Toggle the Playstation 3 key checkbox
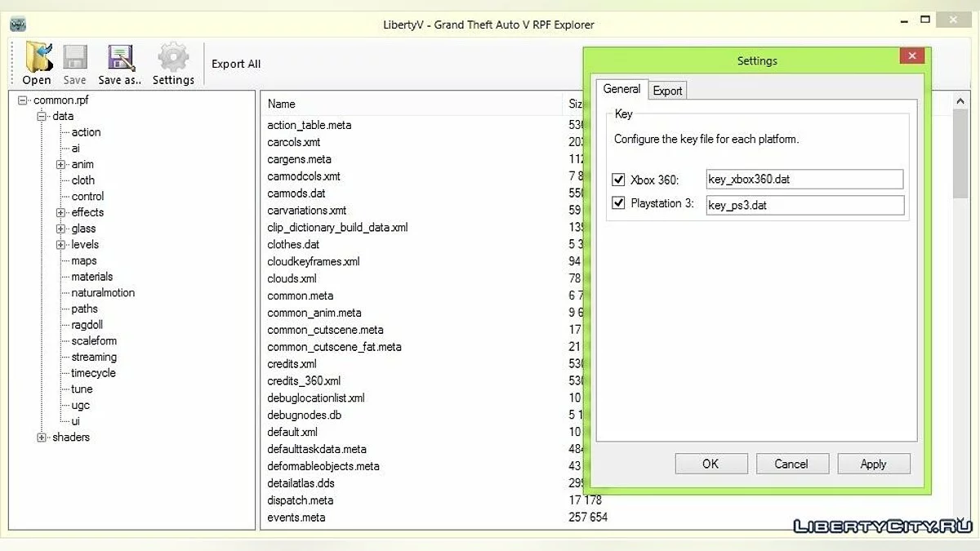This screenshot has width=980, height=551. (618, 203)
